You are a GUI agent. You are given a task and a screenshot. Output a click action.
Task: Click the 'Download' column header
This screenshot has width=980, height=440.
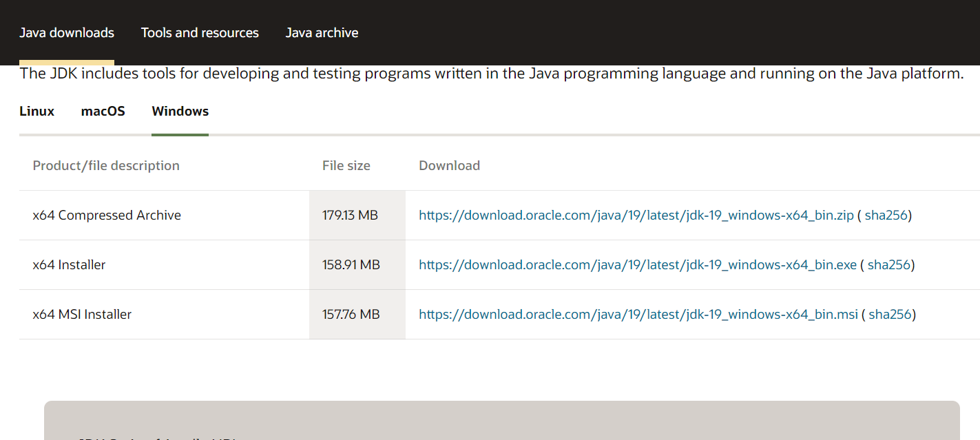click(449, 165)
